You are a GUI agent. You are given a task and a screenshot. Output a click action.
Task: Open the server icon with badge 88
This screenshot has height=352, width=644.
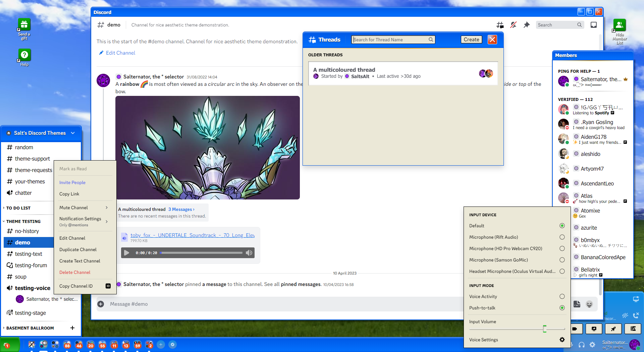[67, 345]
